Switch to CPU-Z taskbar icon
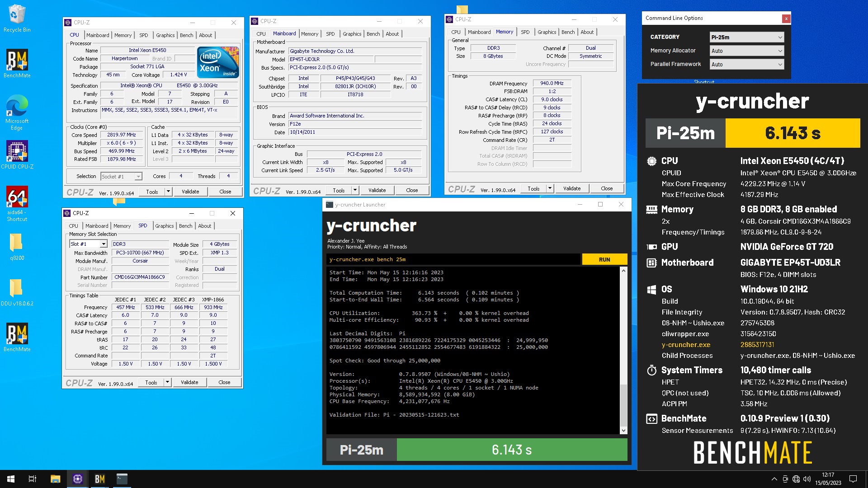 point(77,479)
